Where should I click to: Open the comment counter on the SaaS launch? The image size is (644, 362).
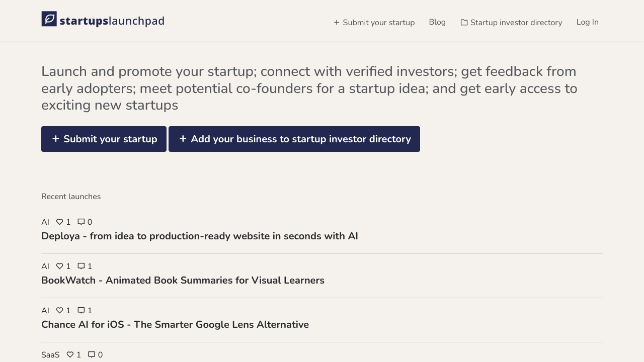91,354
